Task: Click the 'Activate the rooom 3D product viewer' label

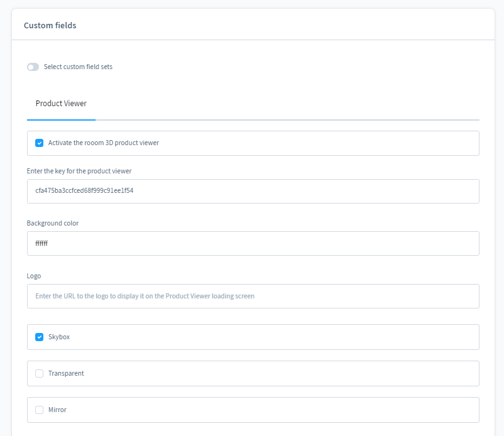Action: click(104, 143)
